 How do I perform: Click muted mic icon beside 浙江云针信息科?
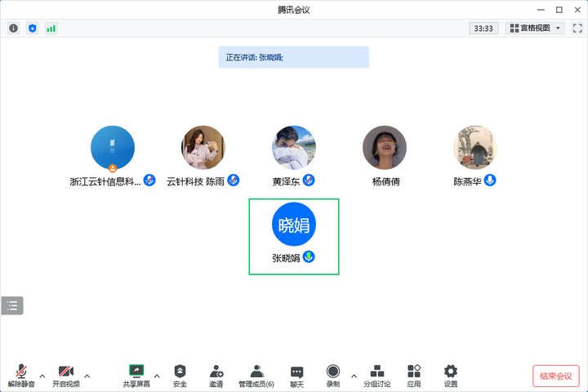pos(149,180)
